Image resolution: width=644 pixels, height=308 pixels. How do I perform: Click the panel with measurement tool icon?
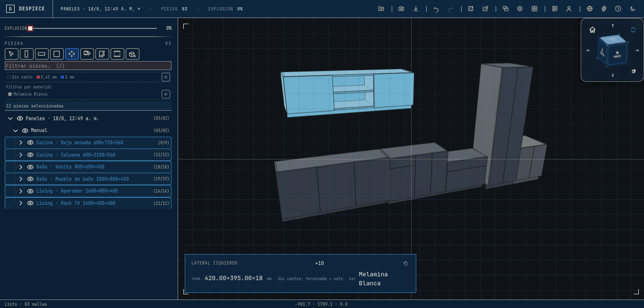tap(102, 54)
